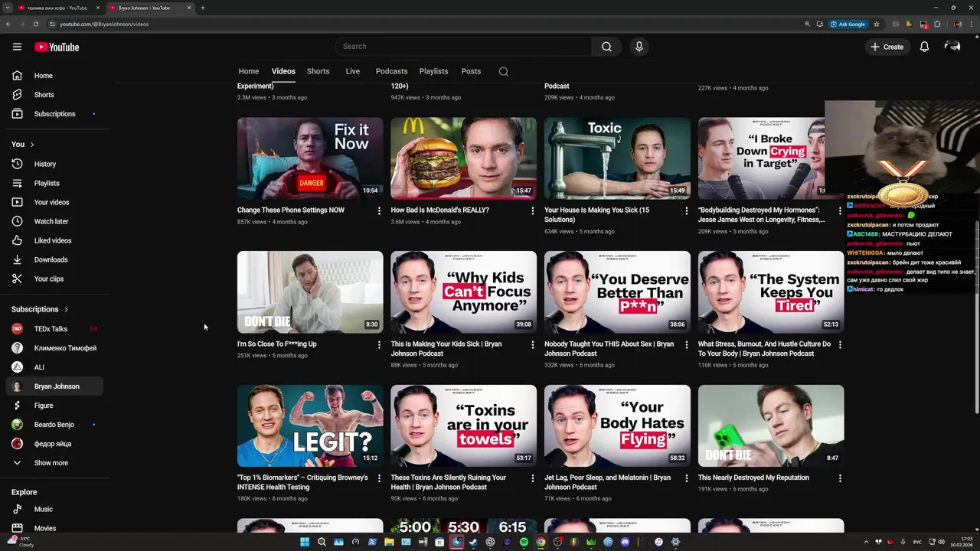Click the search magnifier button
This screenshot has height=551, width=980.
coord(606,47)
